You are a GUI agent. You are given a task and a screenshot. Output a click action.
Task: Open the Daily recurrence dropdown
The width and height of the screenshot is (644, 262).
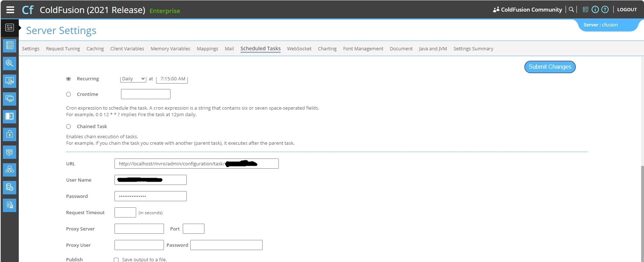(133, 79)
